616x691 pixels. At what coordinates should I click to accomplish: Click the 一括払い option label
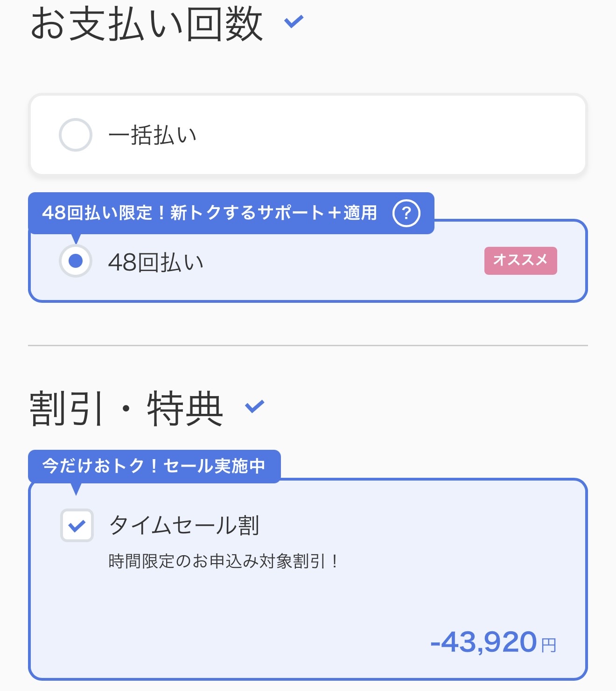(x=153, y=135)
